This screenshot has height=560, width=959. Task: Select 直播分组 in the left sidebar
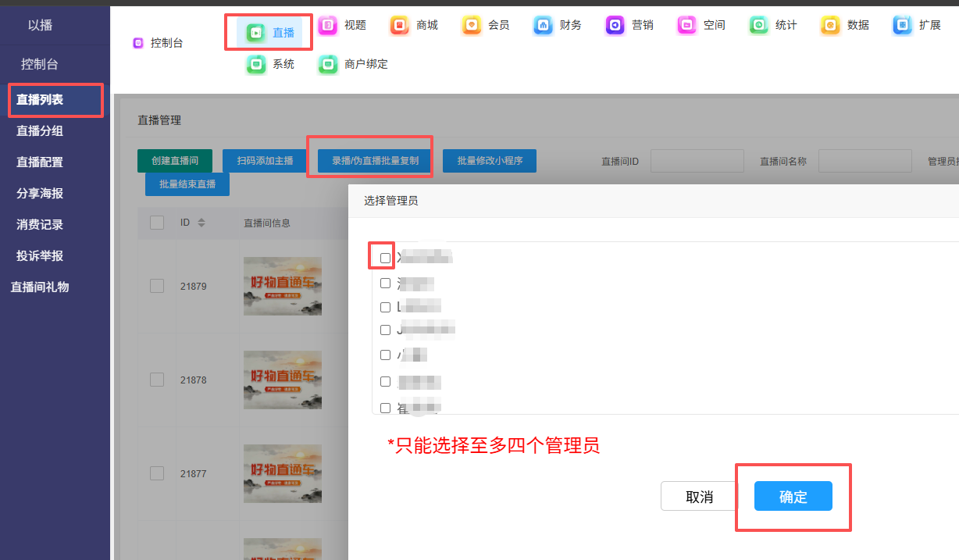click(x=40, y=131)
